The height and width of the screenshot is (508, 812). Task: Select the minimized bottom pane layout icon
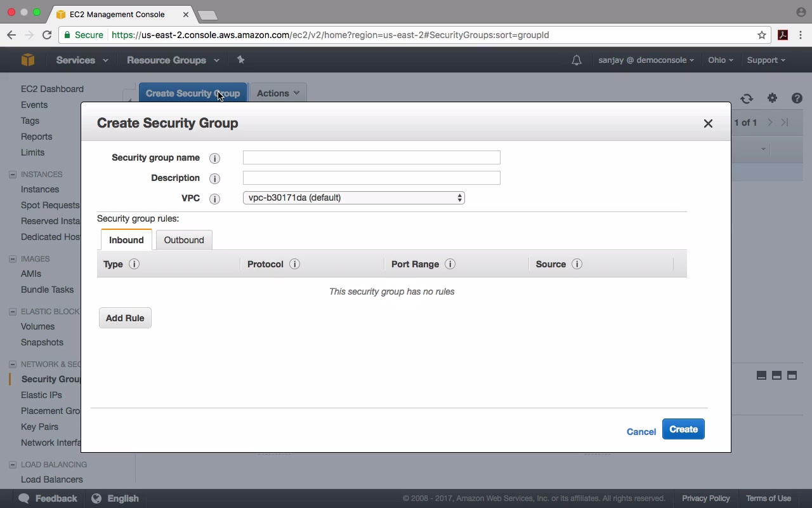pos(761,375)
